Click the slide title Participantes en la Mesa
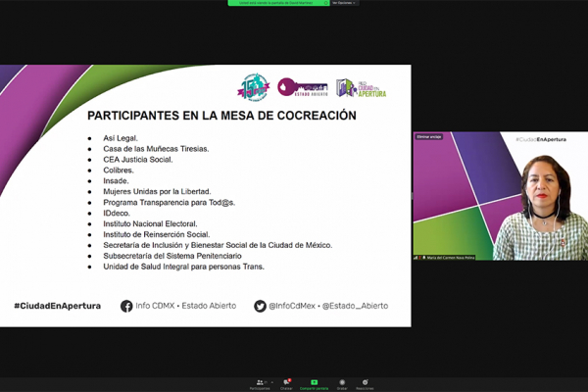The height and width of the screenshot is (392, 588). pyautogui.click(x=221, y=116)
